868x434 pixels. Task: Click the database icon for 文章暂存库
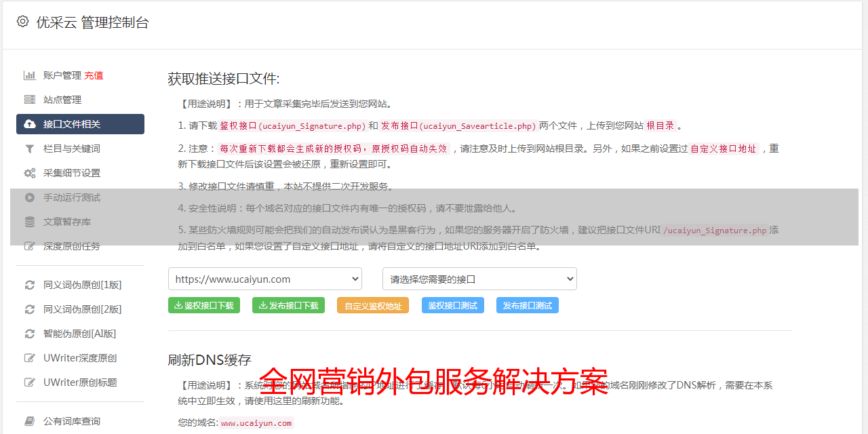(30, 222)
